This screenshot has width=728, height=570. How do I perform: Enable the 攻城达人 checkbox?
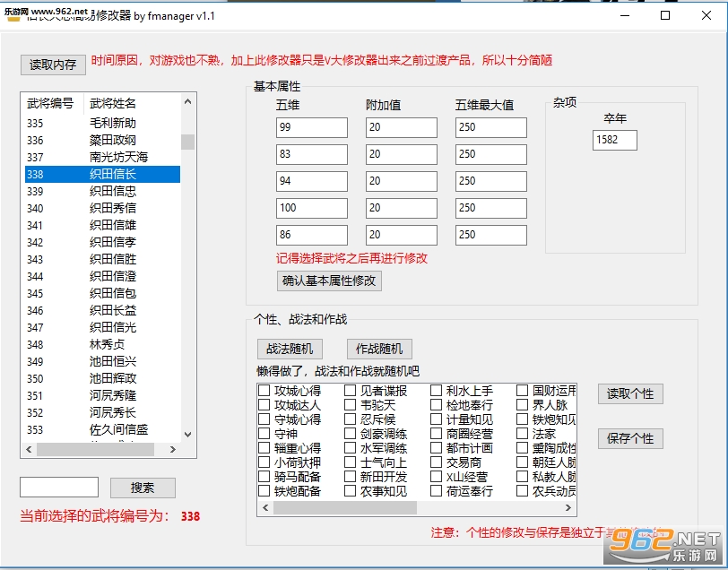click(x=264, y=405)
